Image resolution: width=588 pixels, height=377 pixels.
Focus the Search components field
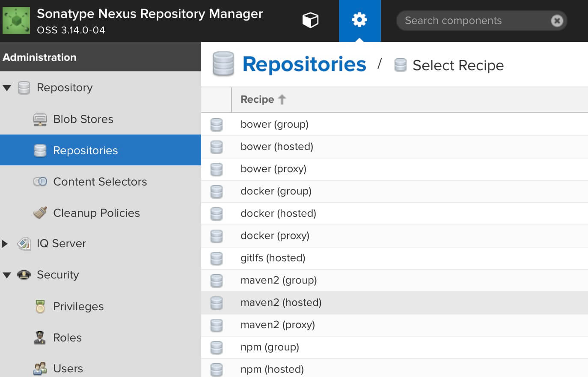pos(475,21)
